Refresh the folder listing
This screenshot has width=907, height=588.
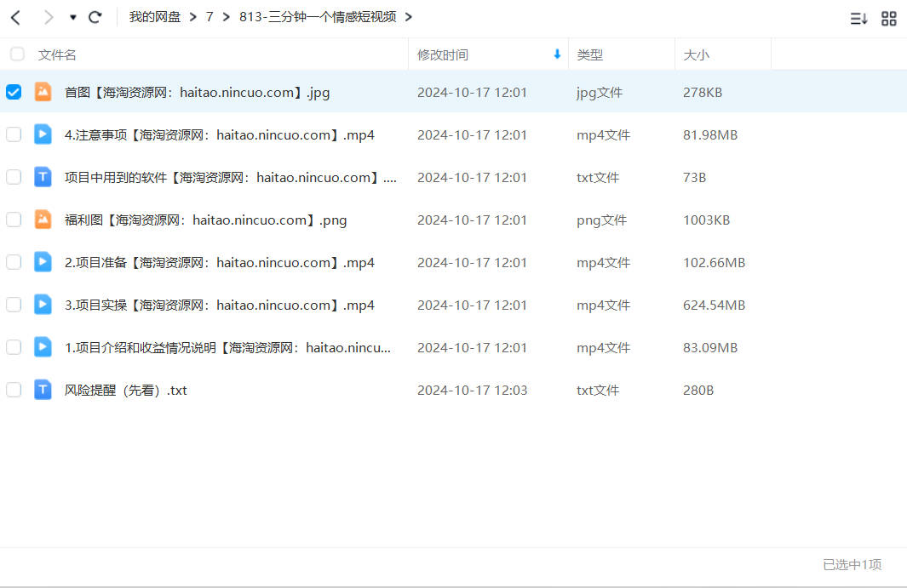tap(95, 17)
